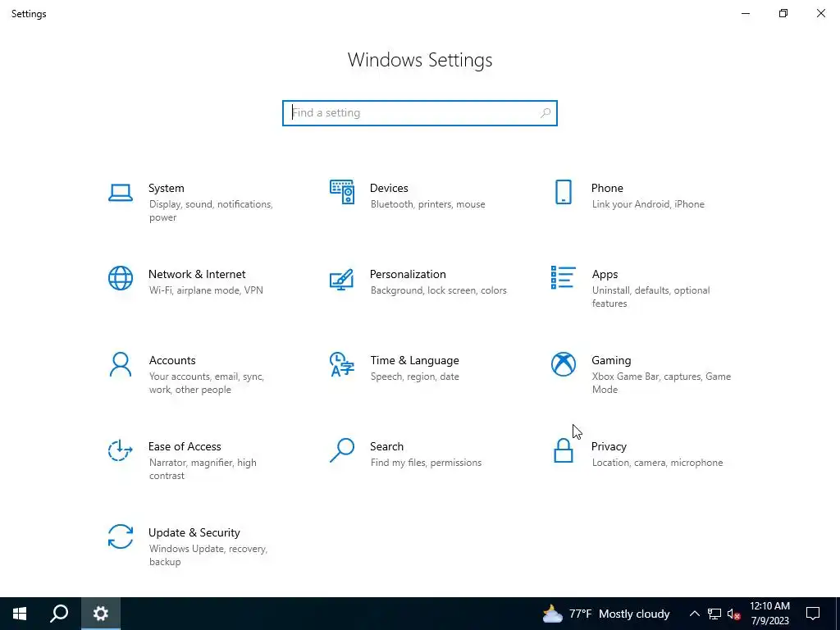Screen dimensions: 840x630
Task: Click 'Xbox Game Bar, captures, Game Mode' text
Action: coord(661,383)
